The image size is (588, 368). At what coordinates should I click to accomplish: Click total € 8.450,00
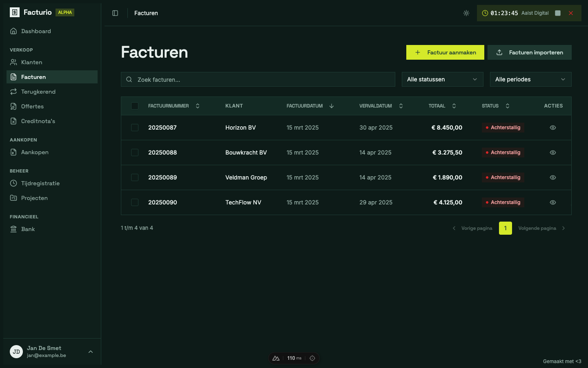tap(447, 128)
